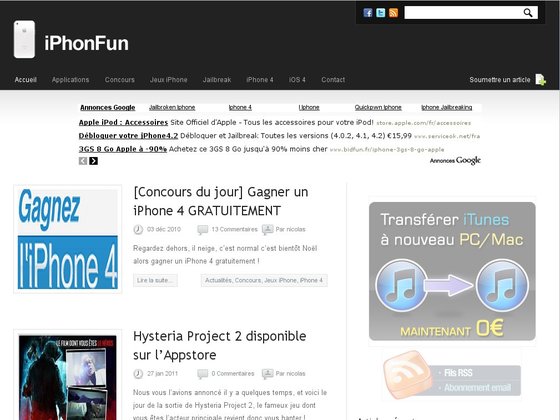Open the '13 Commentaires' link on the Concours post
This screenshot has height=420, width=560.
[234, 229]
